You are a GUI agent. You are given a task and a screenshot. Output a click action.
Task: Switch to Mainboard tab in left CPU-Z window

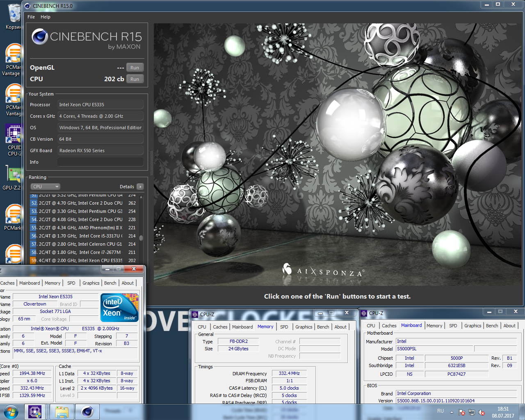point(30,283)
